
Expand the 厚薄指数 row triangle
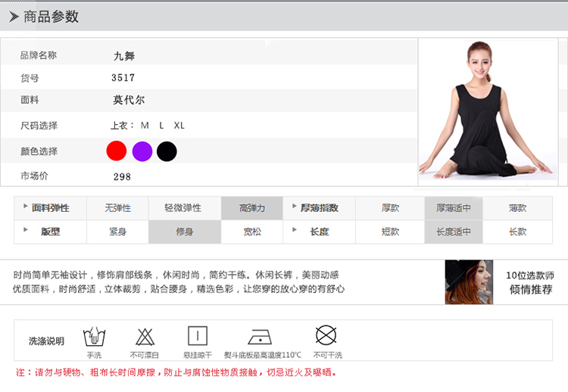(x=295, y=207)
